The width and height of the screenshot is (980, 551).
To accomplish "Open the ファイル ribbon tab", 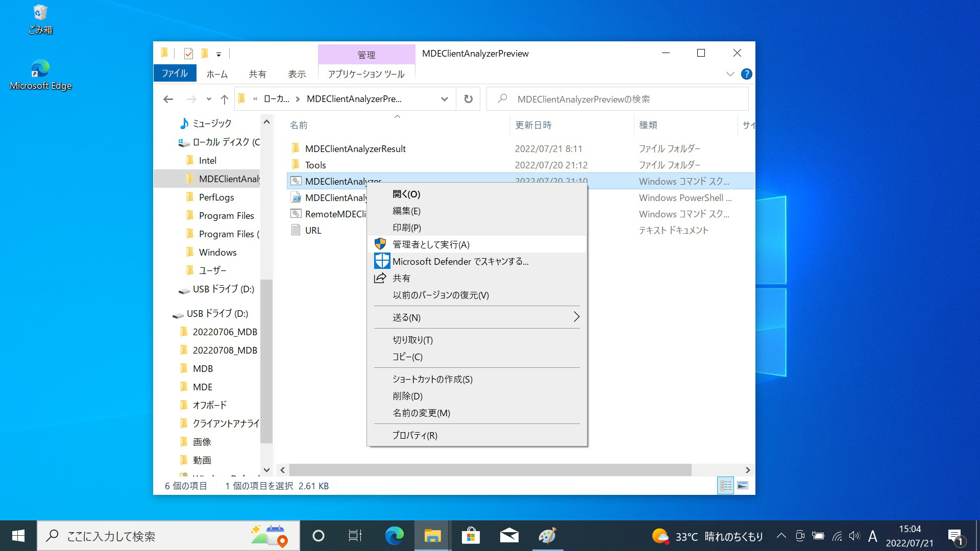I will (175, 73).
